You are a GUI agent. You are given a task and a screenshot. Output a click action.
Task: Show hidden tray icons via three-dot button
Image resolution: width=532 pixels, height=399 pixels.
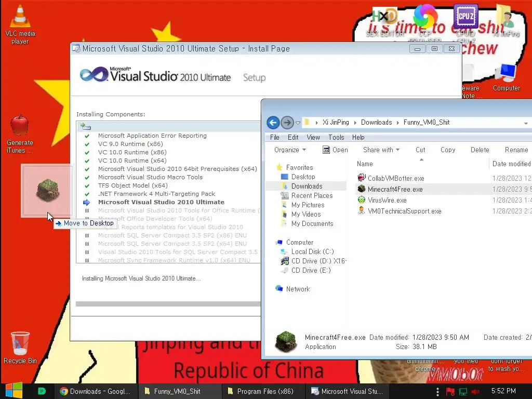pos(437,391)
